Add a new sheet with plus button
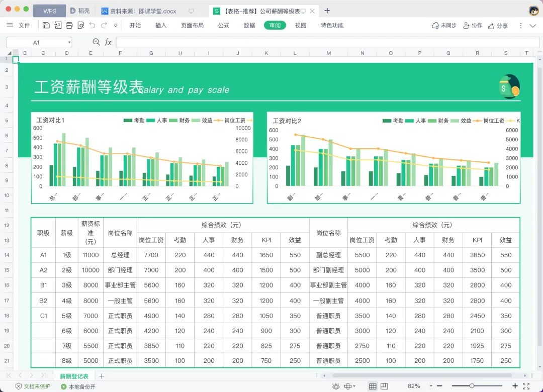This screenshot has height=392, width=543. click(x=102, y=376)
